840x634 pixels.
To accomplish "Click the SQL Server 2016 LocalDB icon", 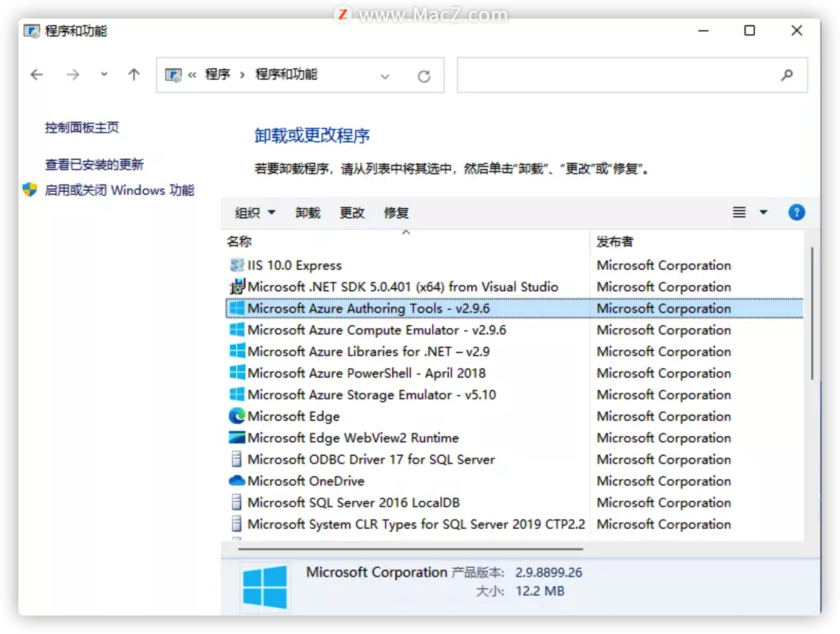I will [x=237, y=502].
